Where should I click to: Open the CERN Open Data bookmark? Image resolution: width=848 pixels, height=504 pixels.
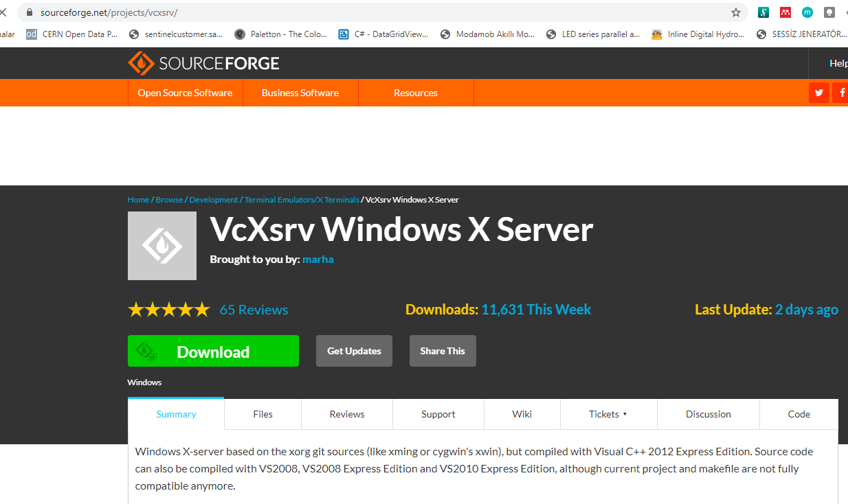pyautogui.click(x=72, y=34)
